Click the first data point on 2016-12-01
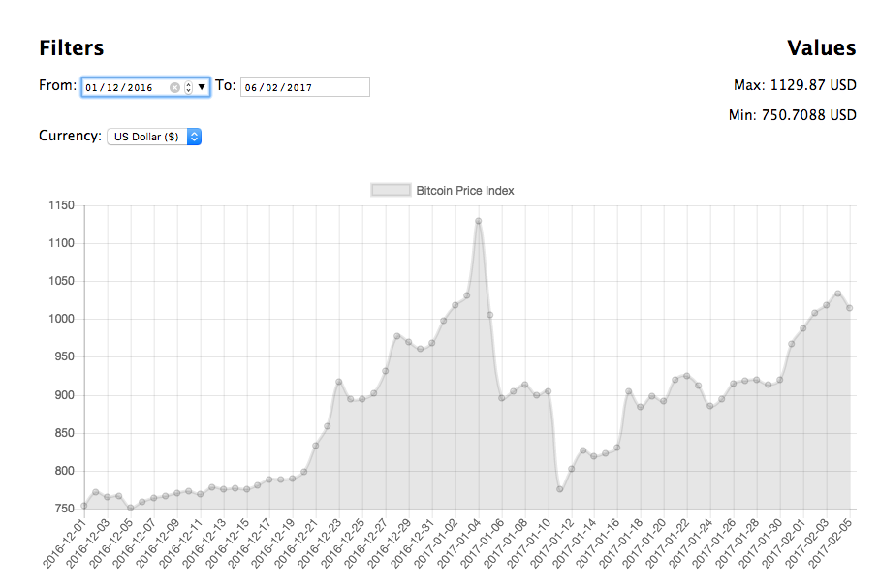 pyautogui.click(x=84, y=506)
